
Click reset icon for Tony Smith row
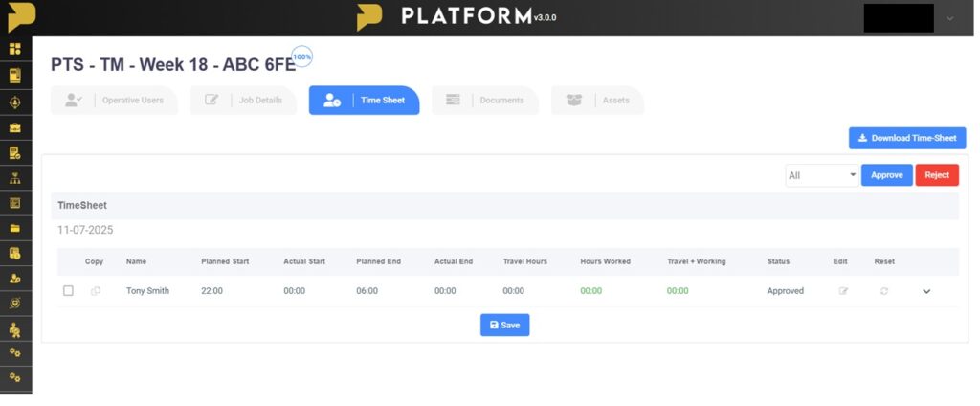[884, 291]
